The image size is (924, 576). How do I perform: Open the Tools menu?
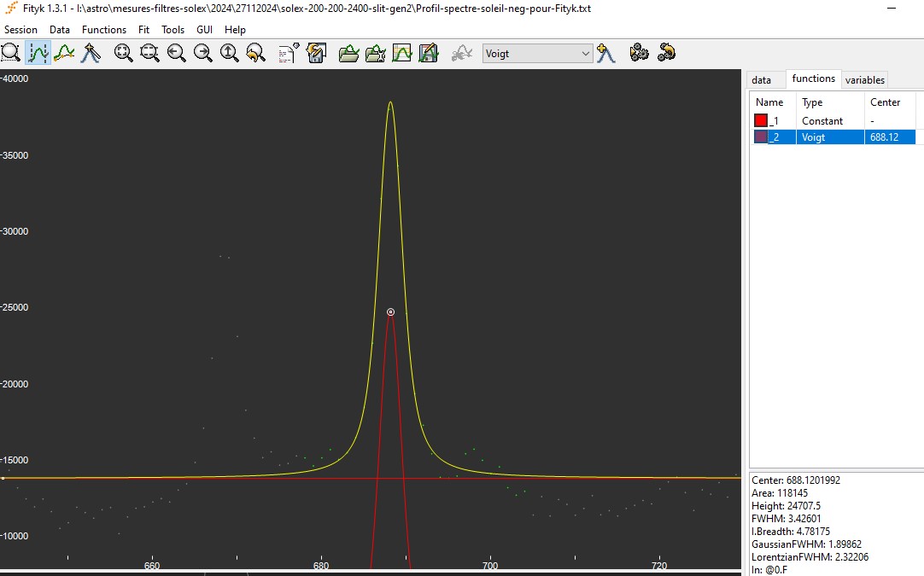pyautogui.click(x=173, y=30)
